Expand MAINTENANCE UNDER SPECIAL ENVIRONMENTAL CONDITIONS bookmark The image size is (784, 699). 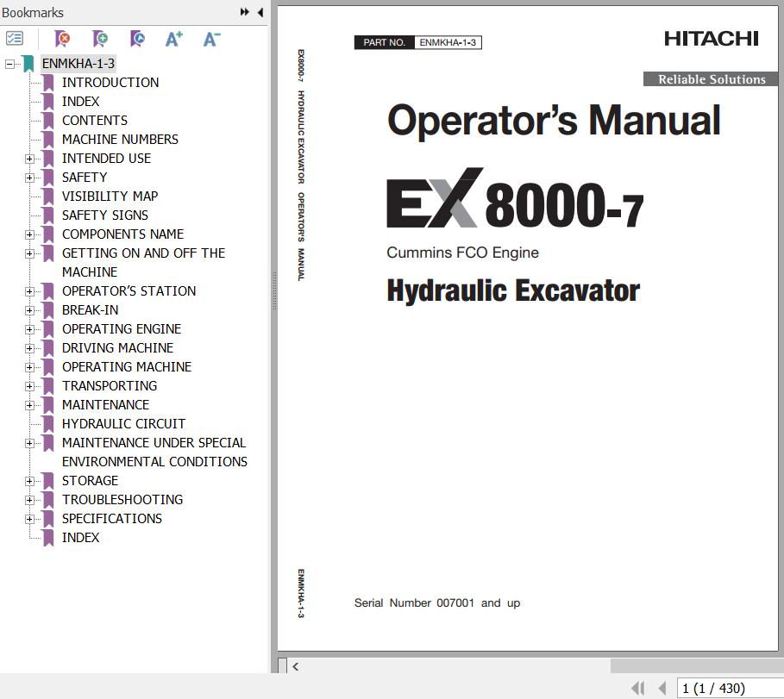(x=29, y=444)
